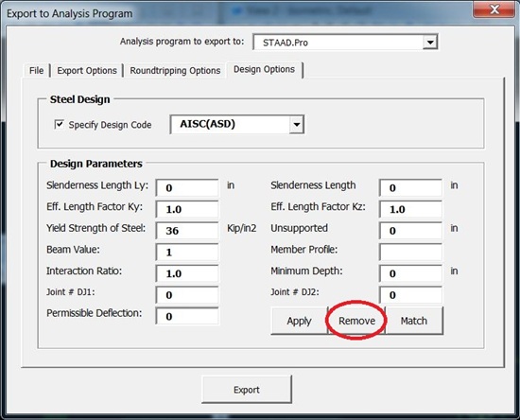Image resolution: width=520 pixels, height=420 pixels.
Task: Click the circled Remove button
Action: tap(356, 321)
